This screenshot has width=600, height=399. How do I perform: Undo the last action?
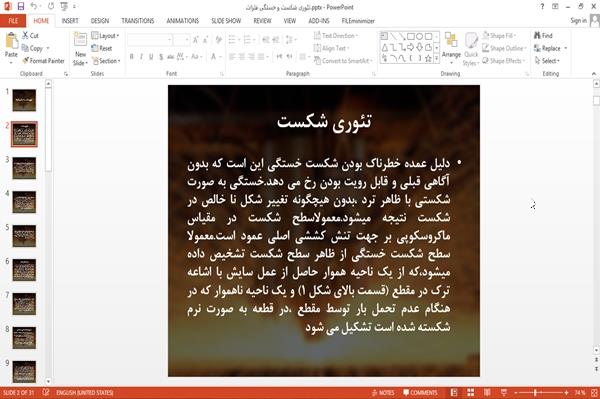tap(34, 6)
